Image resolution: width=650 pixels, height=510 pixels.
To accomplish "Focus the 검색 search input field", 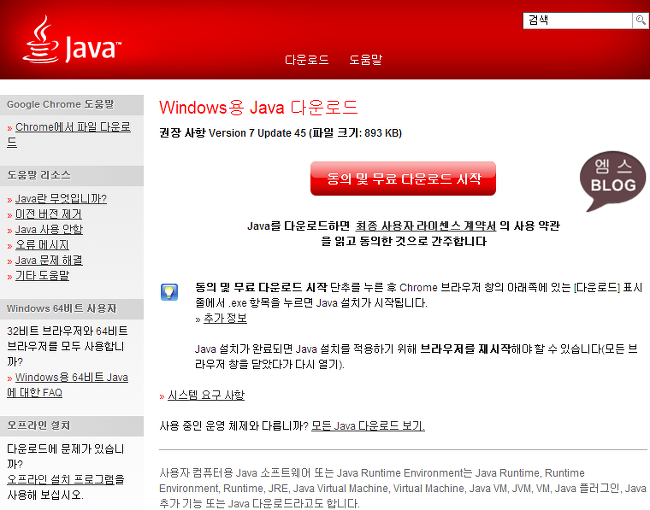I will point(578,20).
